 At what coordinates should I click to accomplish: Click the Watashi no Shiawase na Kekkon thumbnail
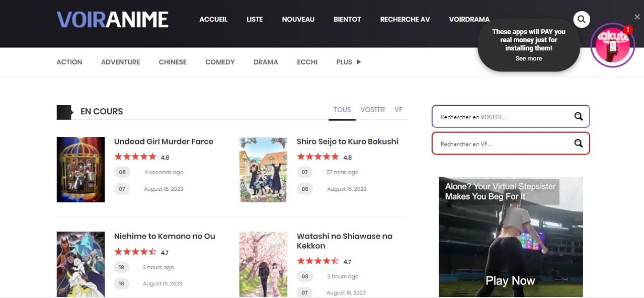tap(263, 264)
